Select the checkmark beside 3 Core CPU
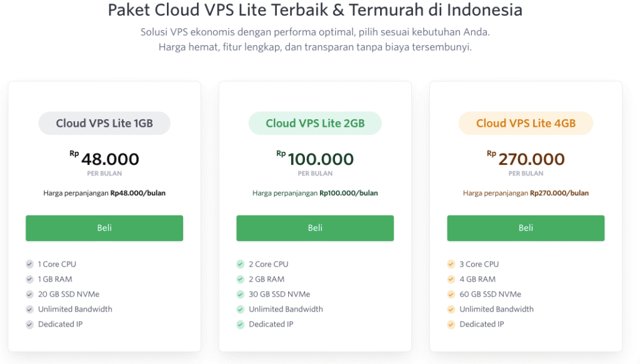The width and height of the screenshot is (640, 364). pos(451,264)
